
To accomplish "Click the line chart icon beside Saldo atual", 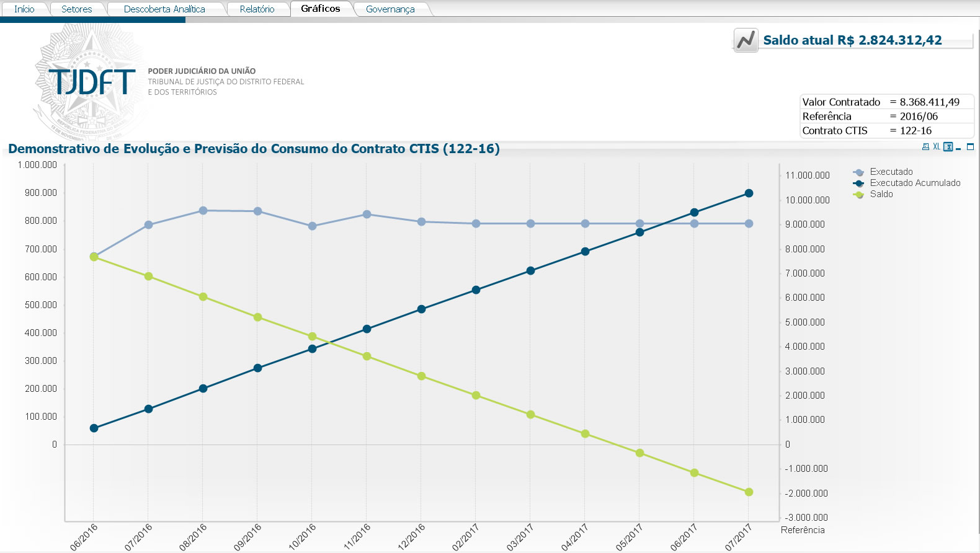I will 746,40.
